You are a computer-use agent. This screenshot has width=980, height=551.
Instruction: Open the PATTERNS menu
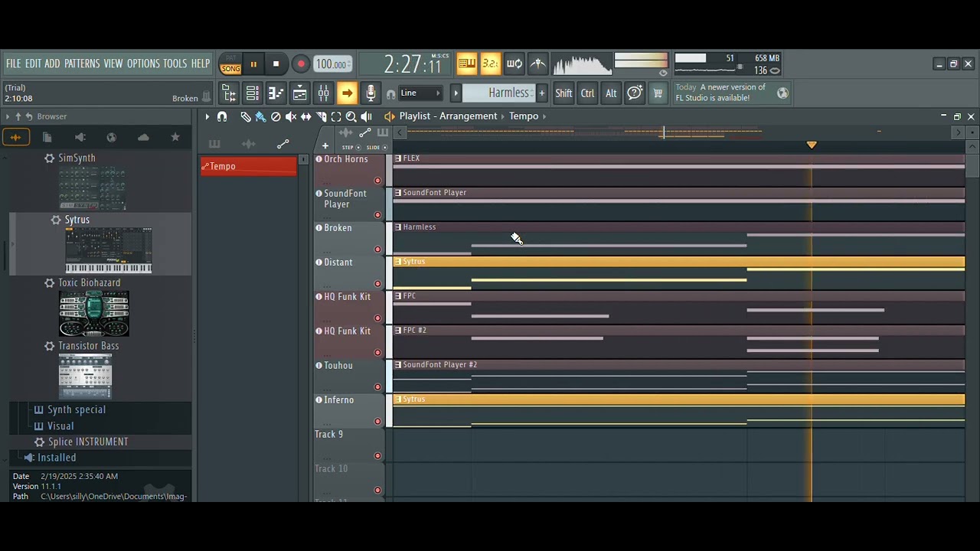tap(82, 64)
